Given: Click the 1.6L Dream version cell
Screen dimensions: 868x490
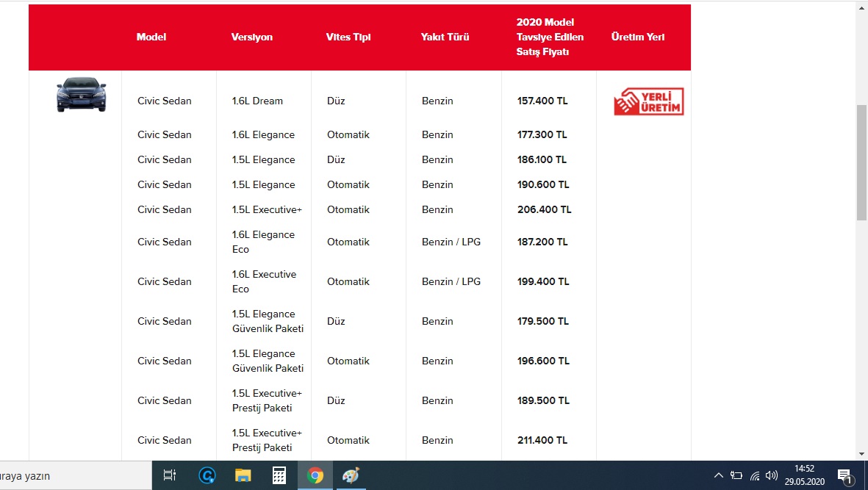Looking at the screenshot, I should [257, 101].
